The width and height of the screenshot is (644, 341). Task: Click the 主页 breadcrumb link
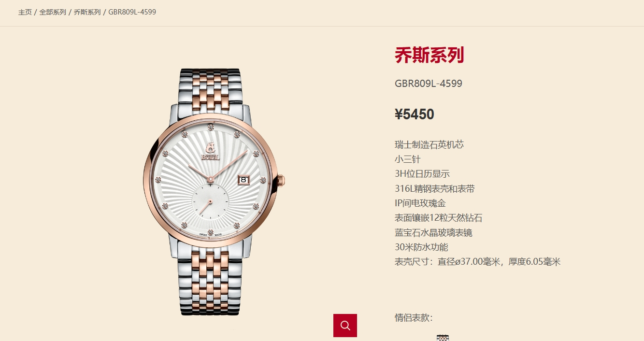click(25, 12)
